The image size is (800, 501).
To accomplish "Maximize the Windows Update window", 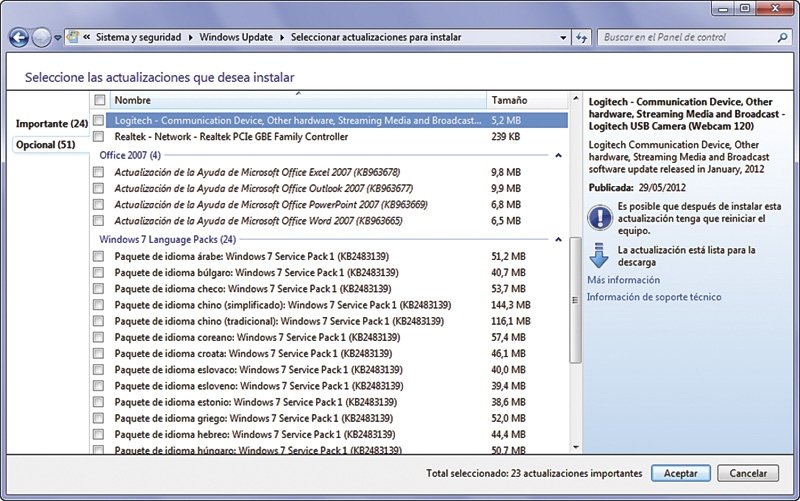I will (x=745, y=9).
